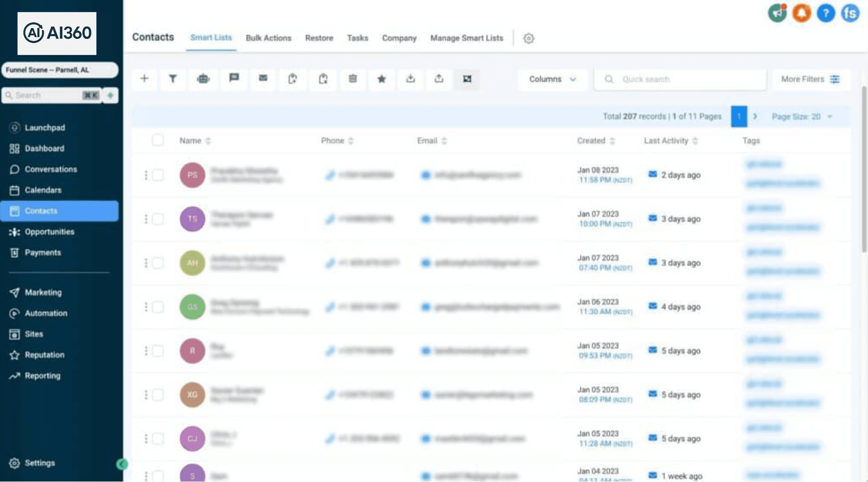Screen dimensions: 868x482
Task: Click the trash delete icon in toolbar
Action: click(353, 79)
